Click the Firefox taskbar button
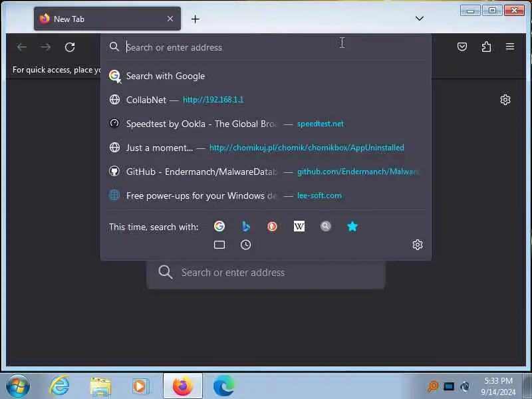Screen dimensions: 532x399 182,386
